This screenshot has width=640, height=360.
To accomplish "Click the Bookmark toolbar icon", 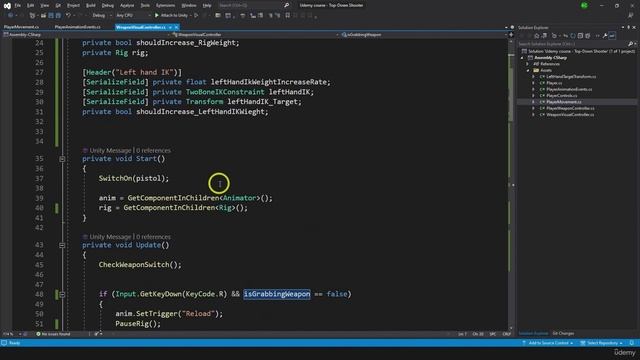I will coord(288,16).
